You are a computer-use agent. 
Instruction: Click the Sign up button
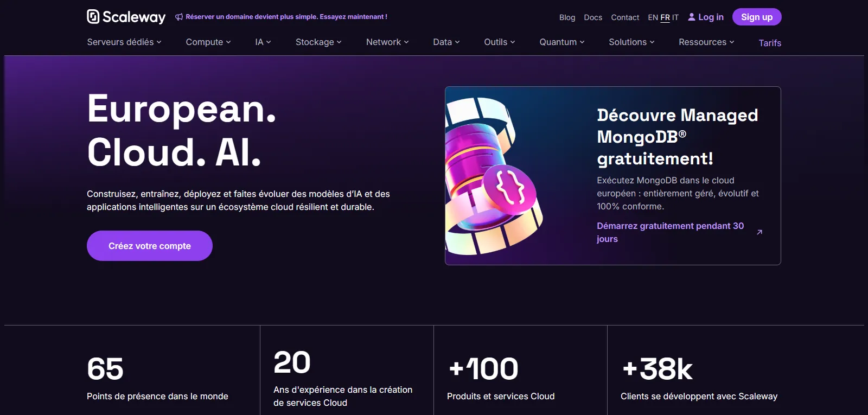(x=757, y=17)
